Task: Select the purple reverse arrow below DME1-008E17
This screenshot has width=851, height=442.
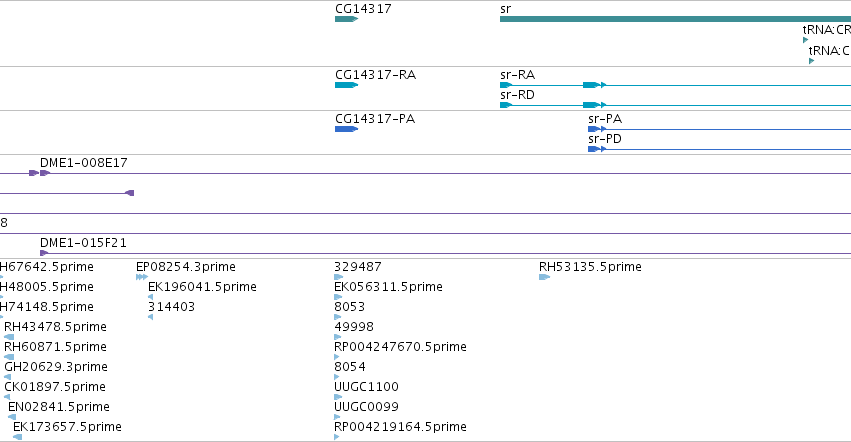Action: click(x=130, y=193)
